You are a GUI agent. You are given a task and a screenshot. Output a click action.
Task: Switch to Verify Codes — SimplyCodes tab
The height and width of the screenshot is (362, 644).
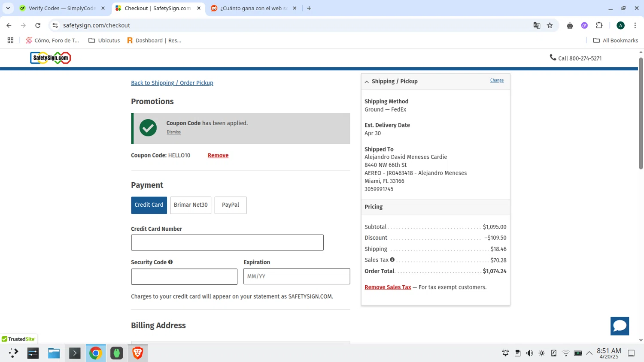pos(62,8)
